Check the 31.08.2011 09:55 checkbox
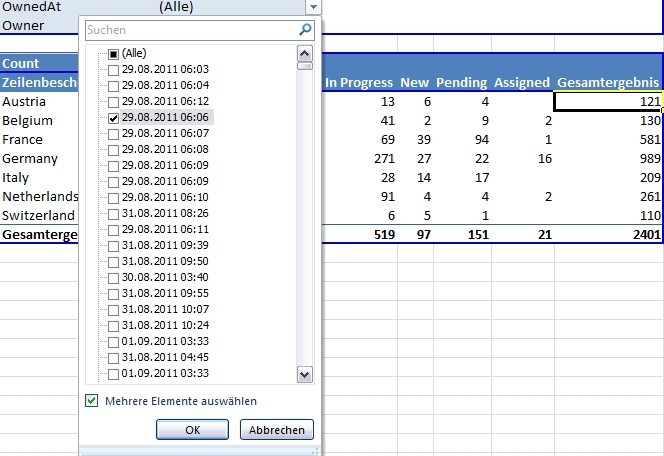 coord(113,294)
